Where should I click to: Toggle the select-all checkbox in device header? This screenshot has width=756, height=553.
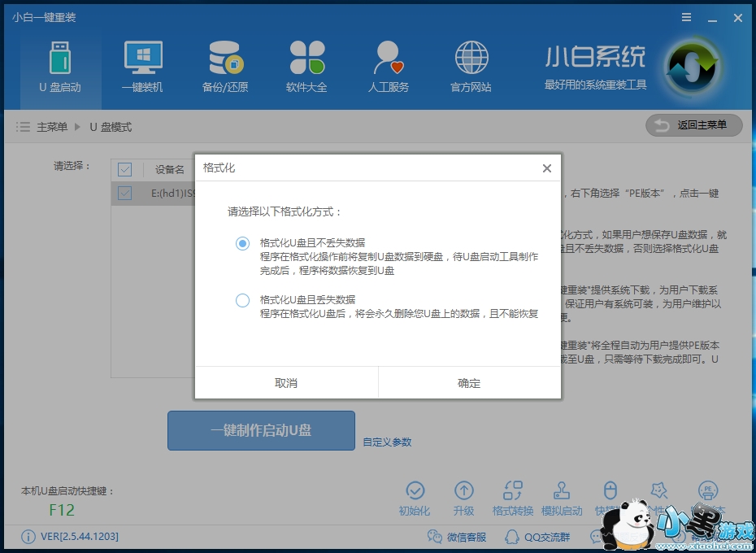pyautogui.click(x=125, y=169)
